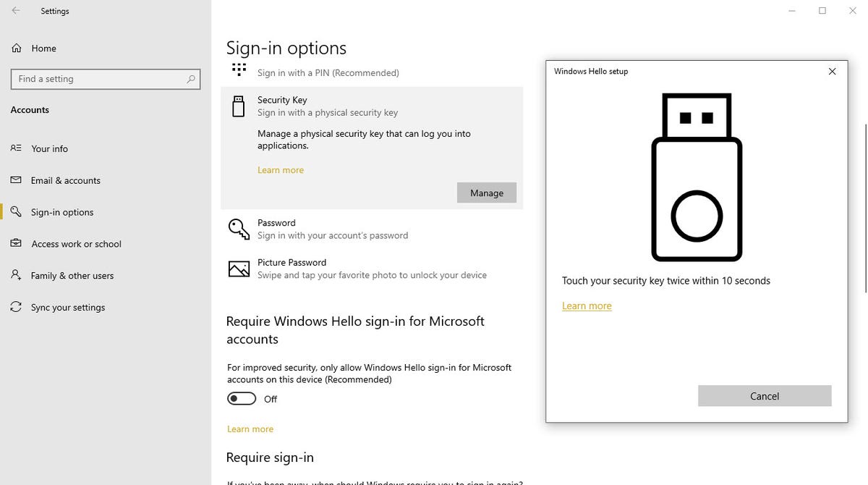Click the Accounts section label
This screenshot has height=485, width=868.
30,110
